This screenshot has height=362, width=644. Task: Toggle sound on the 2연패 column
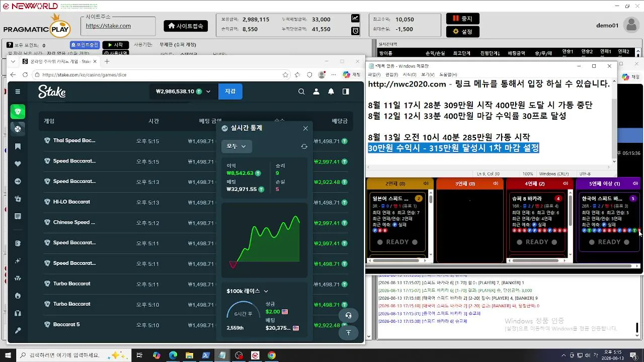pos(426,184)
